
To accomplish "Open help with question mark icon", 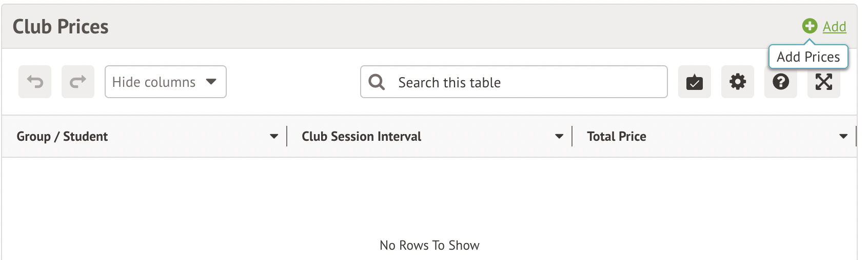I will pyautogui.click(x=780, y=82).
